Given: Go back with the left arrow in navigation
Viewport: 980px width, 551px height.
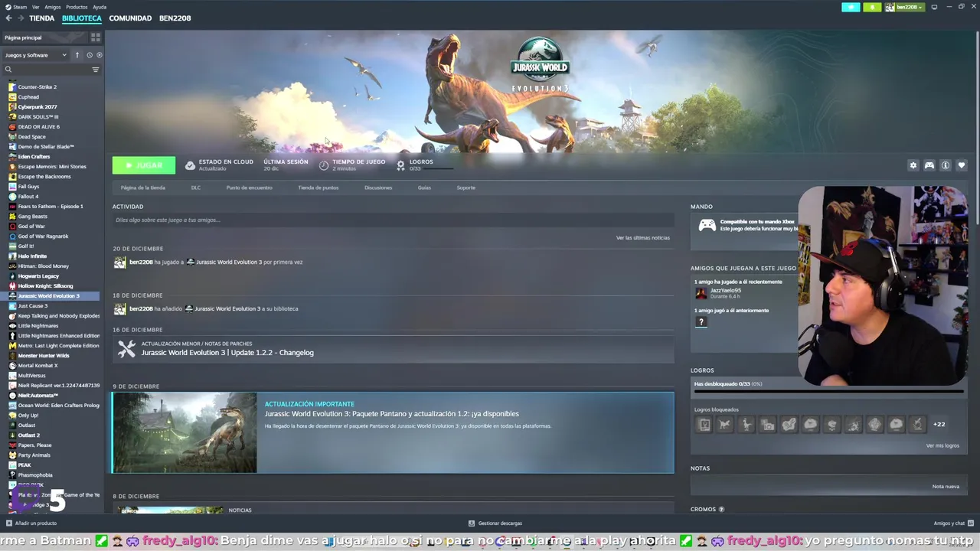Looking at the screenshot, I should (8, 18).
